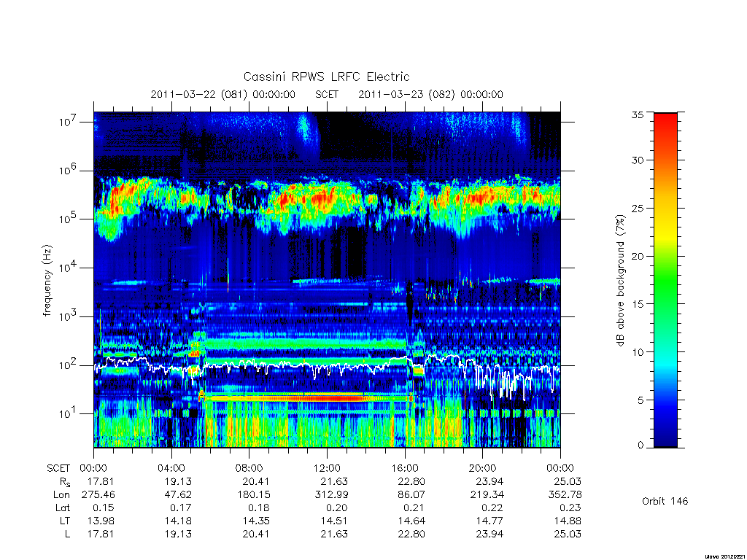Click the plot title 'Cassini RPWS LRFC Electric'
The width and height of the screenshot is (747, 560).
[x=326, y=77]
